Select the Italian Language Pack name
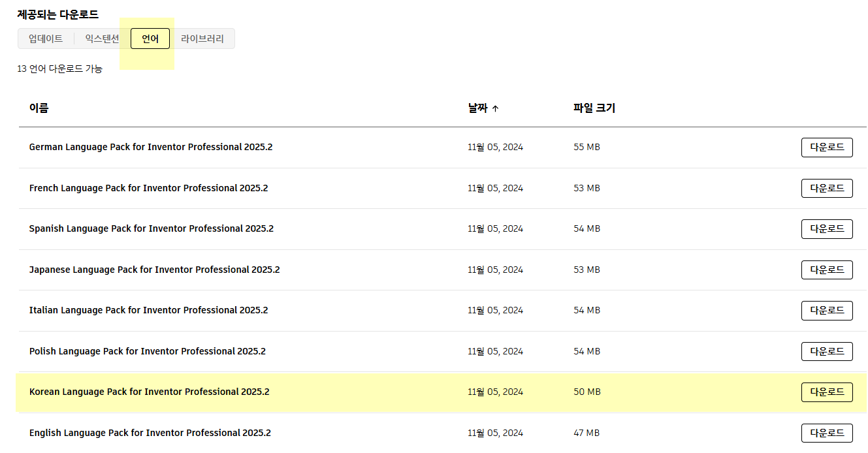Image resolution: width=868 pixels, height=453 pixels. 148,310
